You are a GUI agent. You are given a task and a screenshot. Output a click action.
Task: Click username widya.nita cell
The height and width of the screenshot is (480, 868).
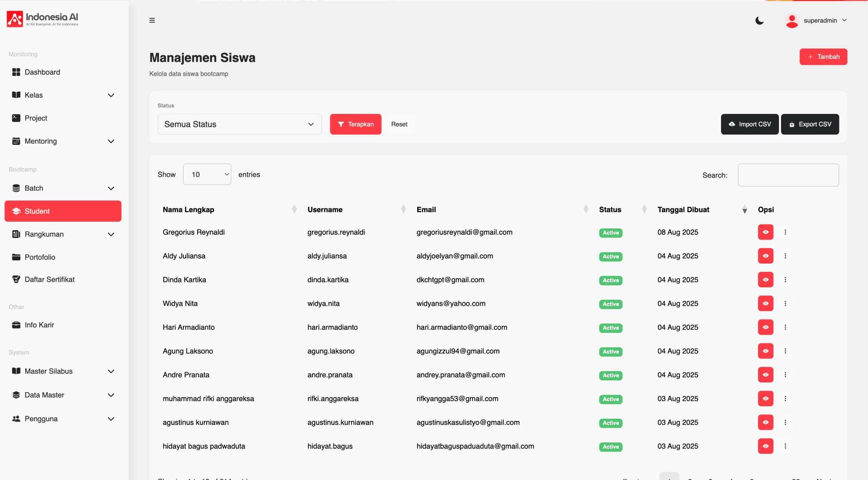[x=323, y=304]
